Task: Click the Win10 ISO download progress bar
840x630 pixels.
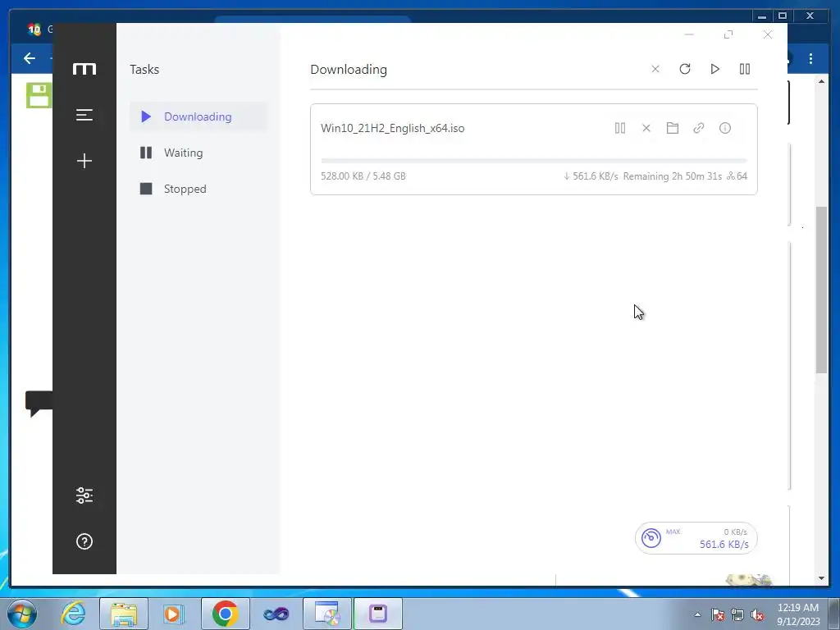Action: pyautogui.click(x=533, y=161)
